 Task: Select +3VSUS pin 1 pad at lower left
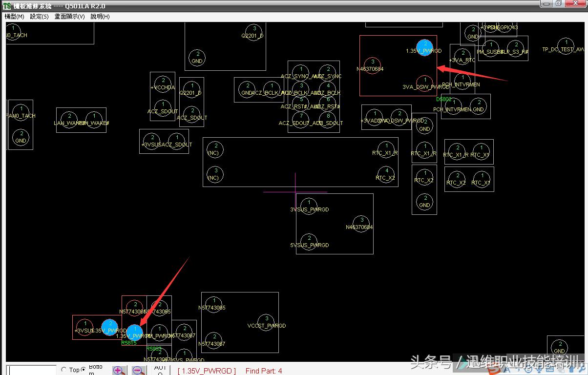[x=85, y=327]
